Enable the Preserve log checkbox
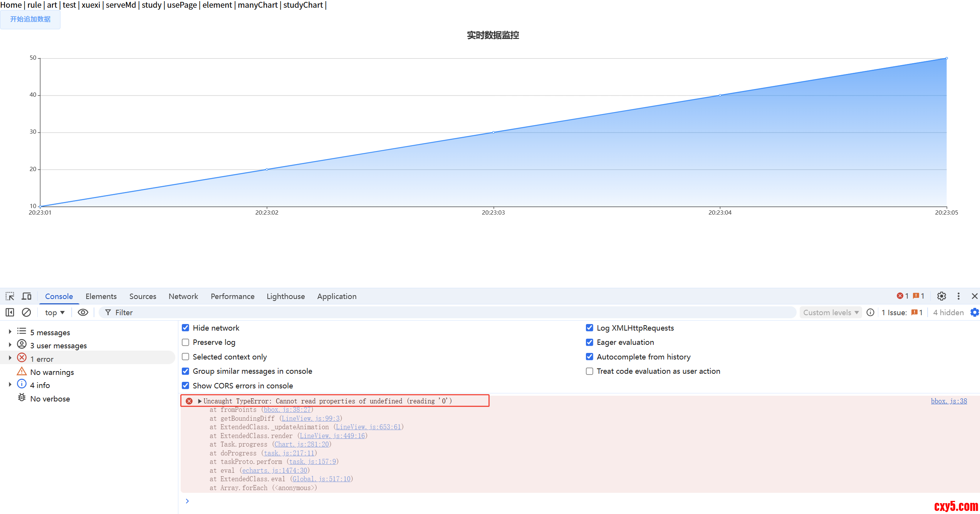Viewport: 980px width, 514px height. [185, 342]
